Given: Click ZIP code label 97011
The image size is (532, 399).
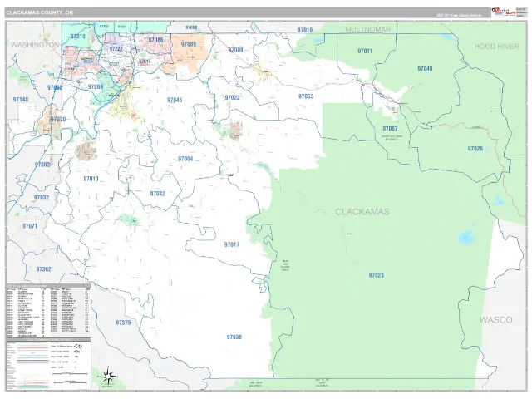Looking at the screenshot, I should point(365,52).
